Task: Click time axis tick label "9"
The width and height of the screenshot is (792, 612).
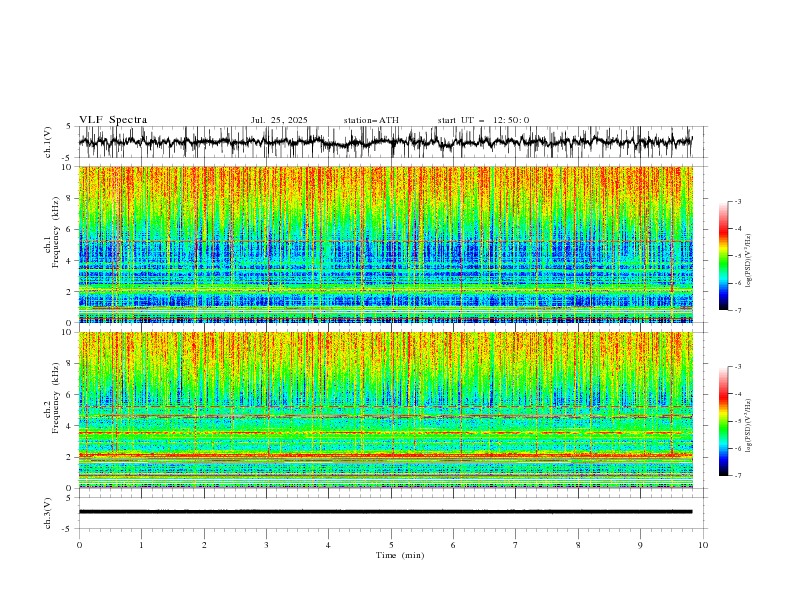Action: (x=640, y=545)
